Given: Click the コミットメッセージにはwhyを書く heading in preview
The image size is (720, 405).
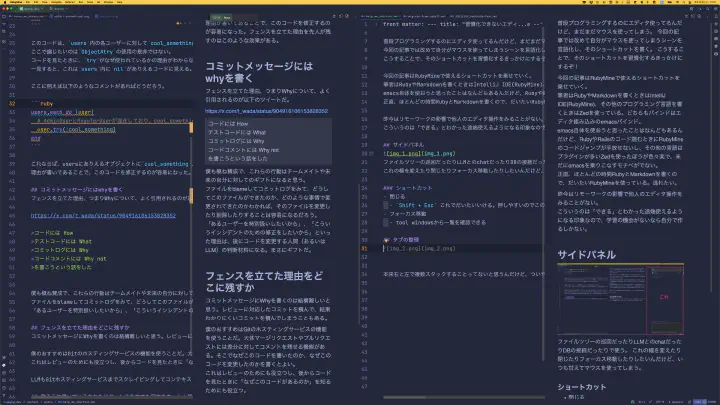Looking at the screenshot, I should point(259,72).
